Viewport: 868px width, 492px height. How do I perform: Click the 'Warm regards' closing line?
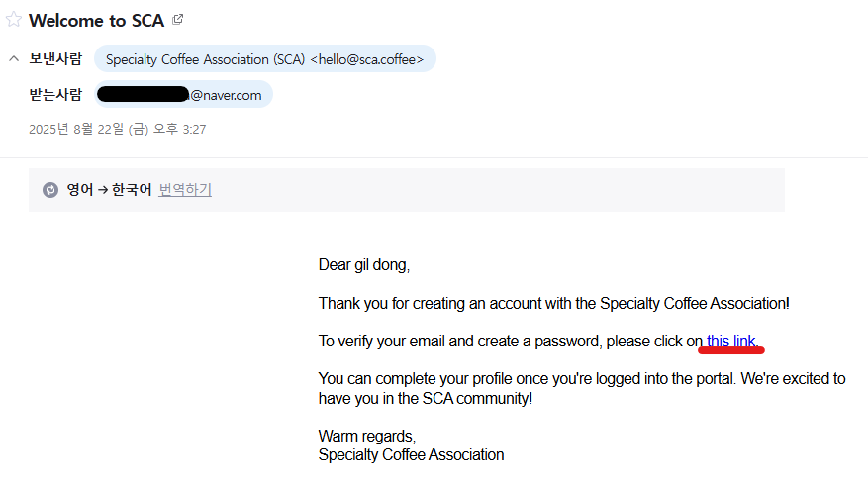pos(367,436)
